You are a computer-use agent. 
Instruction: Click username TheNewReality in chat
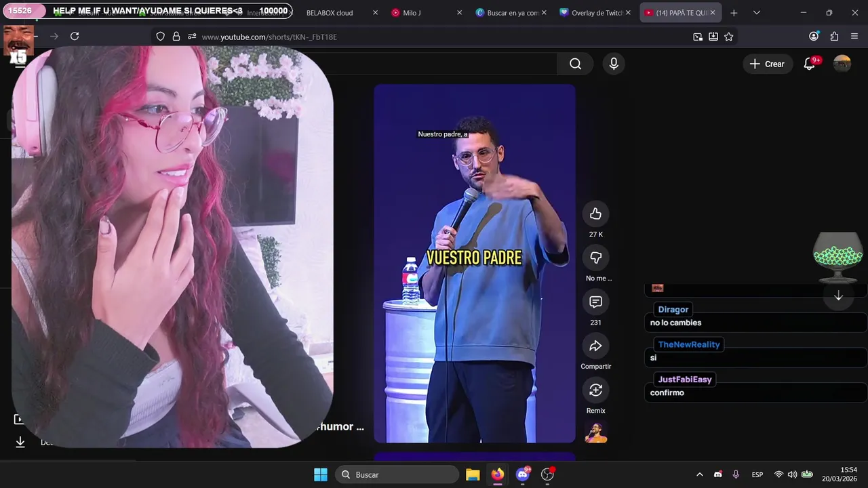pyautogui.click(x=689, y=344)
